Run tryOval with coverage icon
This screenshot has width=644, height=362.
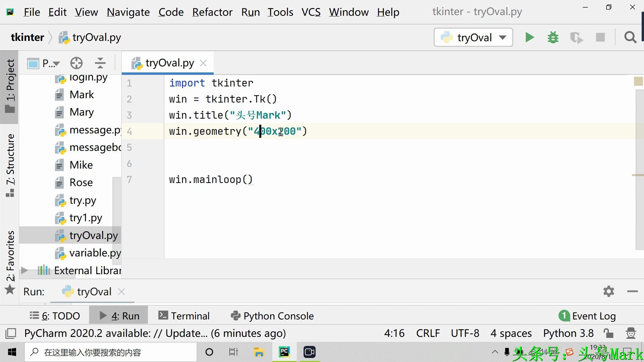point(577,37)
